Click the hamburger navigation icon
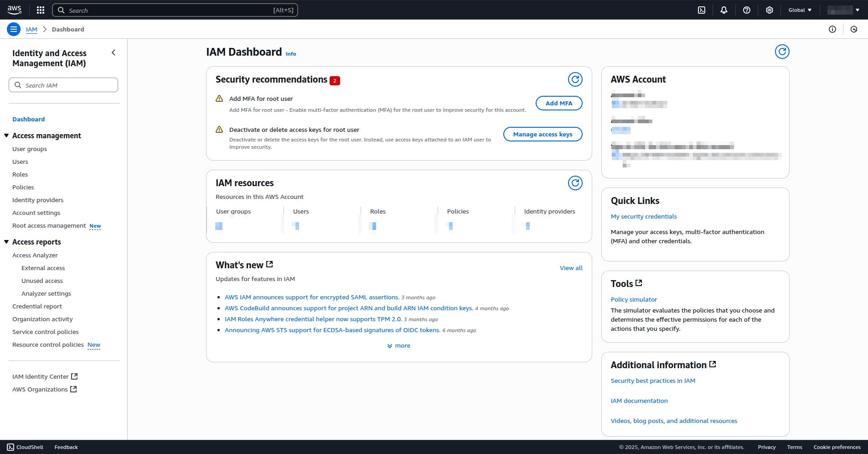Screen dimensions: 868x454 coord(13,29)
